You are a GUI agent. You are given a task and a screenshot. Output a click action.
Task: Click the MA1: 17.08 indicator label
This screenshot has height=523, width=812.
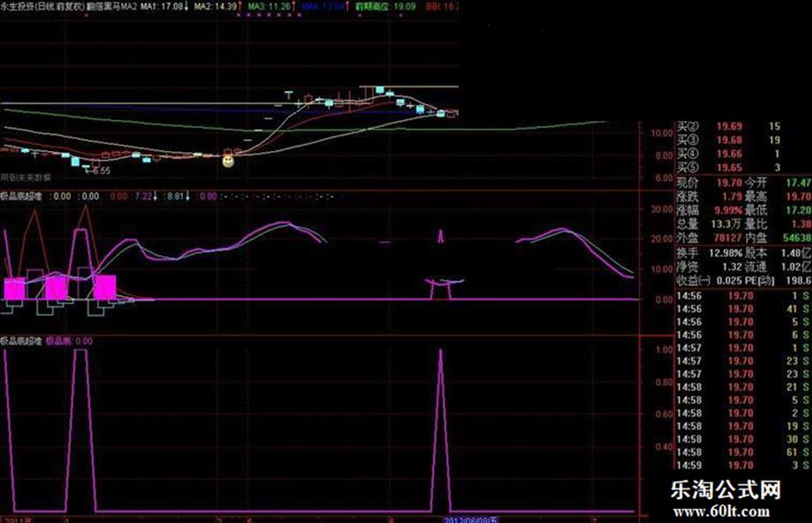pyautogui.click(x=162, y=7)
